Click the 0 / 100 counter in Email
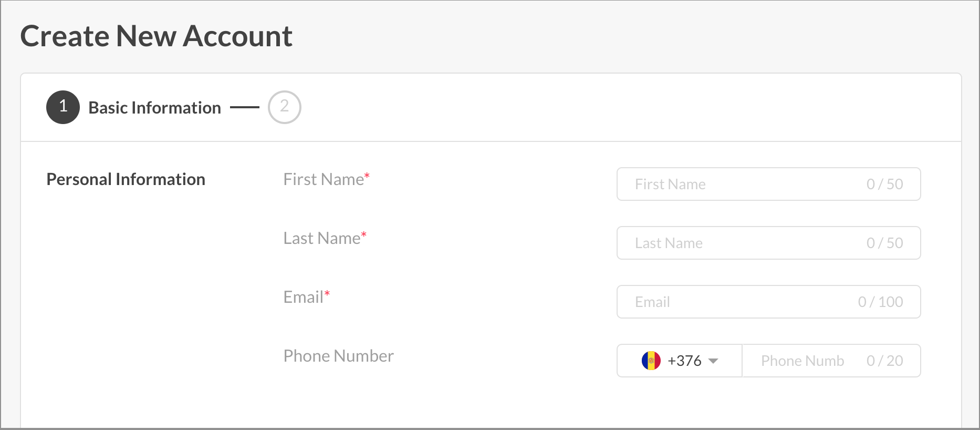The width and height of the screenshot is (980, 430). 881,302
